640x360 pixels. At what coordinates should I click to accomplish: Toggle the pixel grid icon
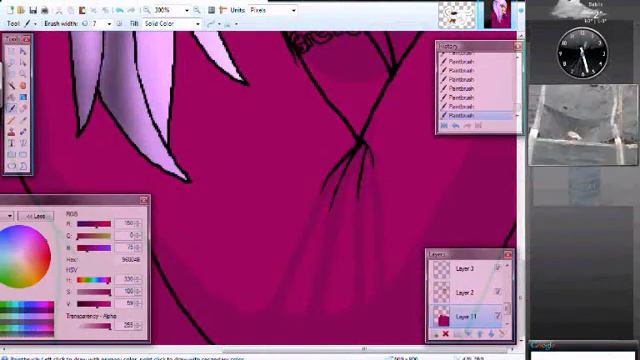click(x=211, y=10)
